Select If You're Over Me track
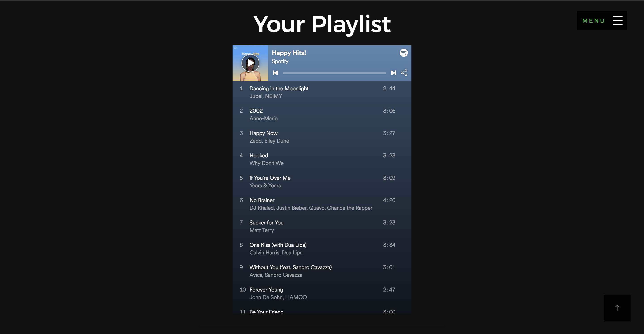 click(x=322, y=182)
